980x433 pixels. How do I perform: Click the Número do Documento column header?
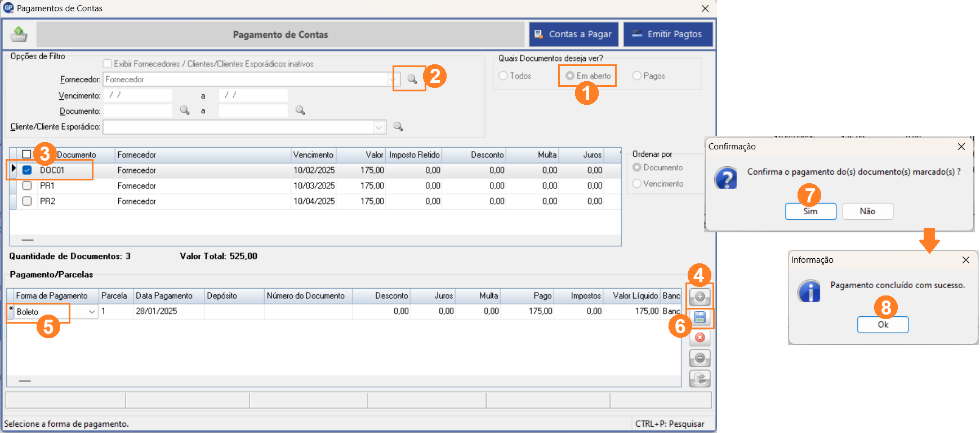point(308,295)
